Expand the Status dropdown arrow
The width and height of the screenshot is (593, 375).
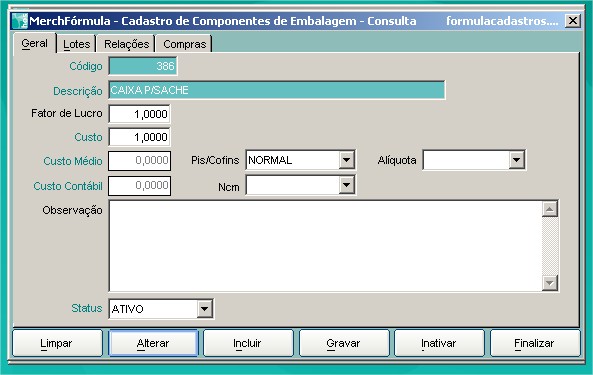(x=204, y=309)
